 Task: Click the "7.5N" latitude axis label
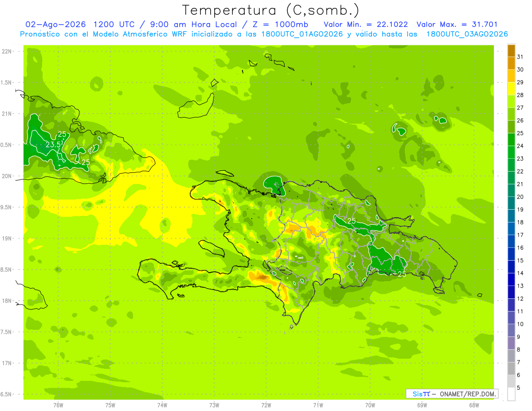click(7, 332)
